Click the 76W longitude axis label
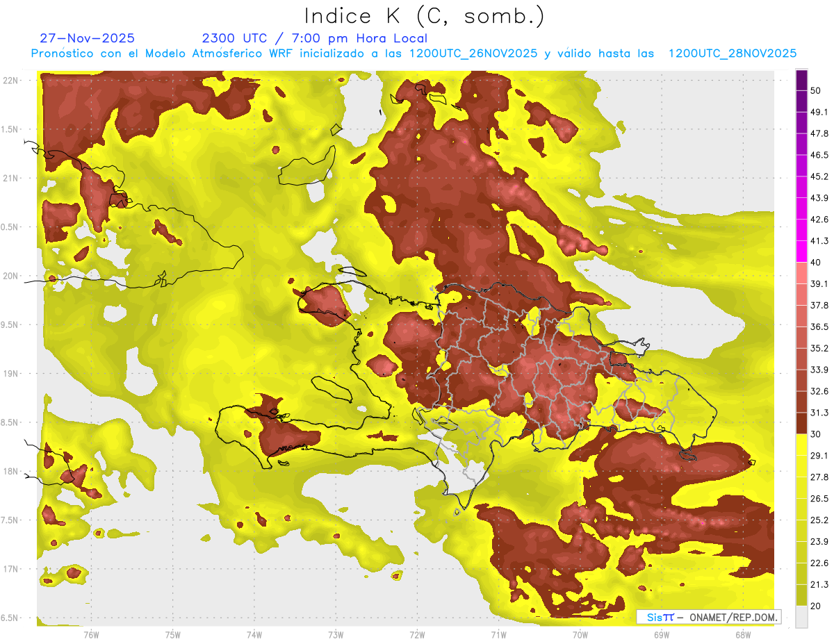Screen dimensions: 834x644 coord(91,634)
